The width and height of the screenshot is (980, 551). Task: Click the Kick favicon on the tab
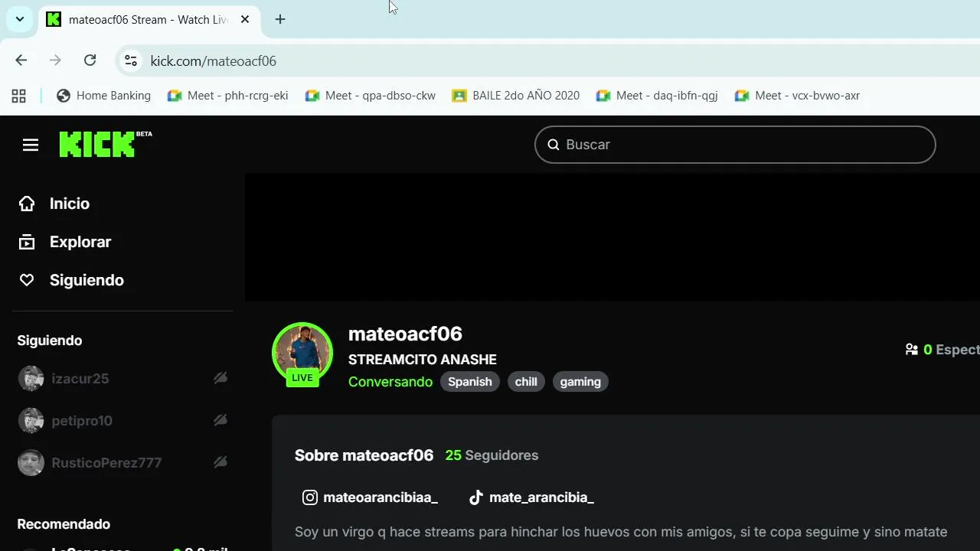pyautogui.click(x=53, y=19)
